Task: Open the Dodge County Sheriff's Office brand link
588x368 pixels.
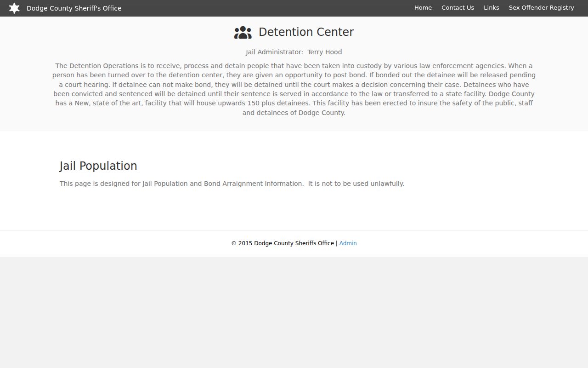Action: pyautogui.click(x=74, y=8)
